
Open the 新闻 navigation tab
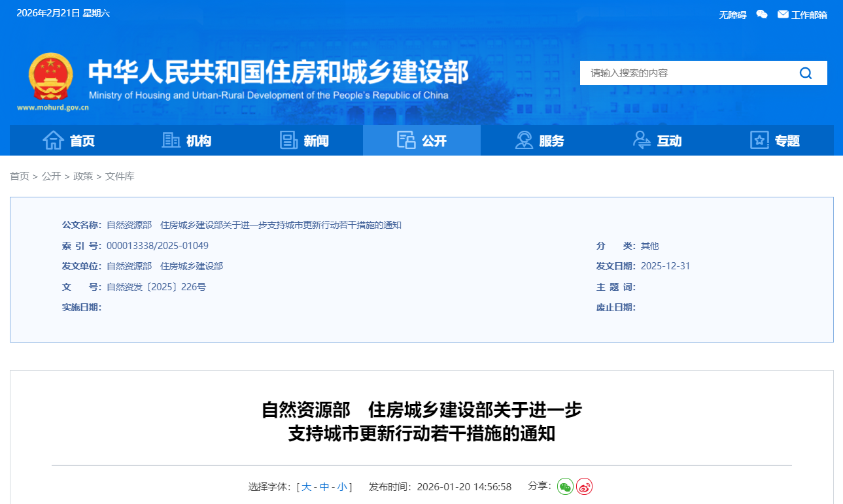coord(304,141)
